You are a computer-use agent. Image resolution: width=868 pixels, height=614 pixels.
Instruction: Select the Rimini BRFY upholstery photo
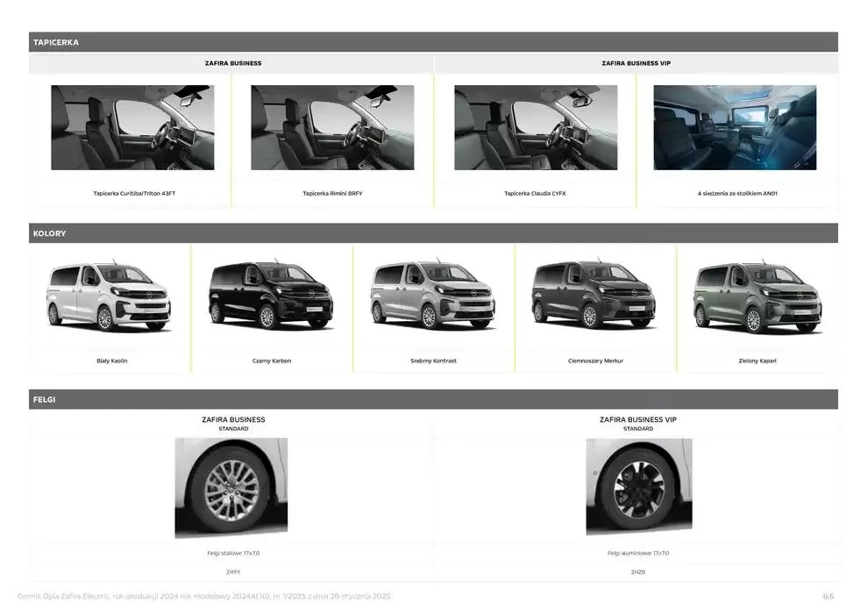click(332, 127)
